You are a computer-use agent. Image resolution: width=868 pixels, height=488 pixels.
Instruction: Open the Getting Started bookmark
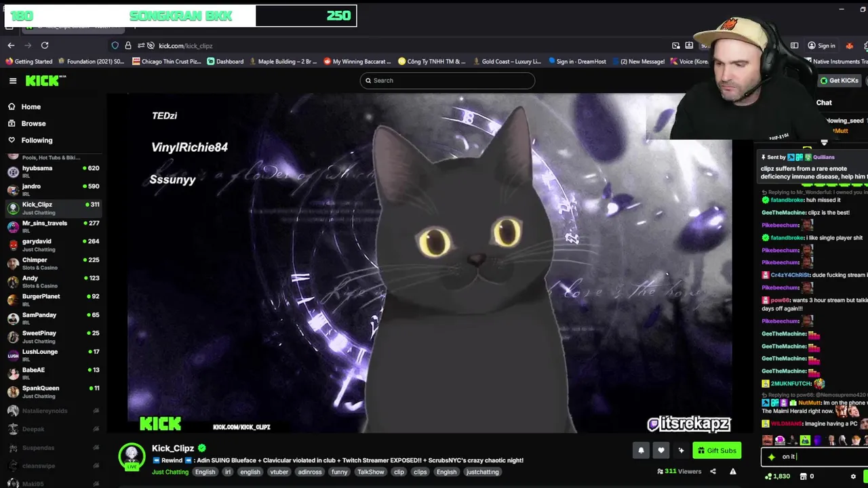[29, 61]
